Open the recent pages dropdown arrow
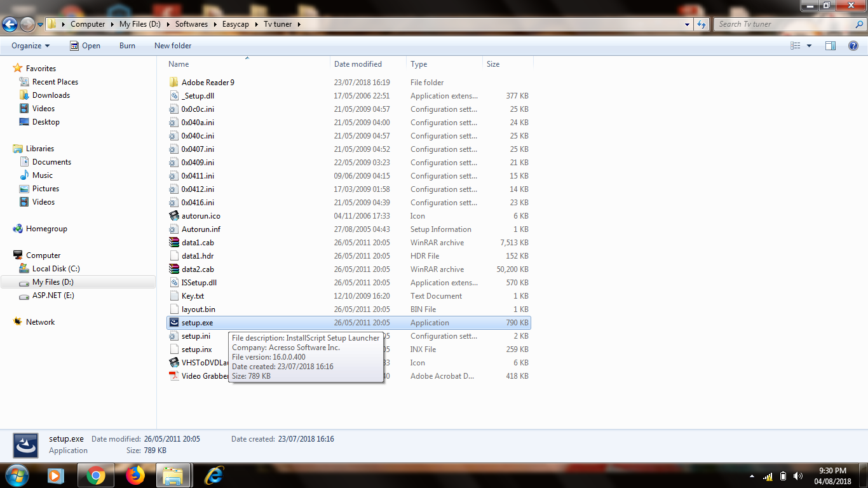The height and width of the screenshot is (488, 868). point(41,25)
